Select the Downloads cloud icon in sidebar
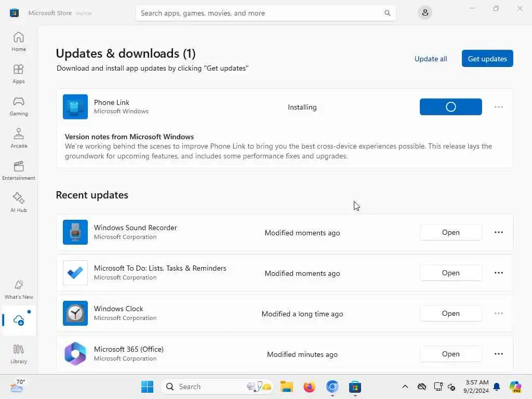This screenshot has width=532, height=399. point(19,320)
